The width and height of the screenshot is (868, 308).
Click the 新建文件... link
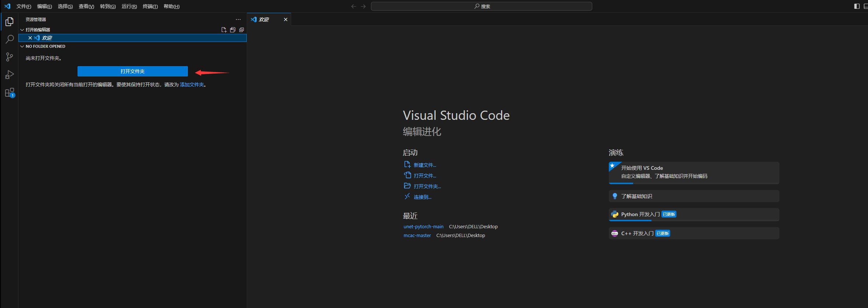click(425, 165)
